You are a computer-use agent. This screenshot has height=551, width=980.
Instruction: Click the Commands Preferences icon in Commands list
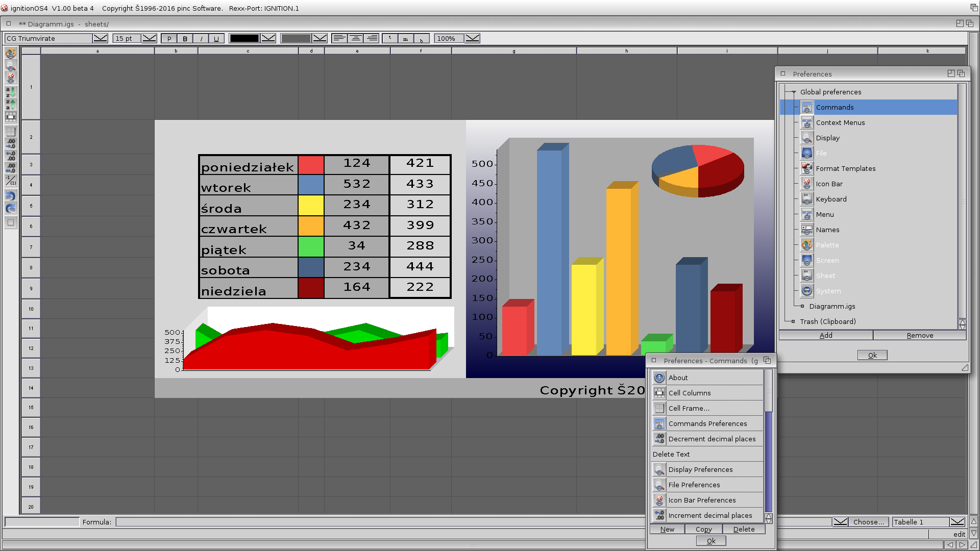tap(659, 423)
